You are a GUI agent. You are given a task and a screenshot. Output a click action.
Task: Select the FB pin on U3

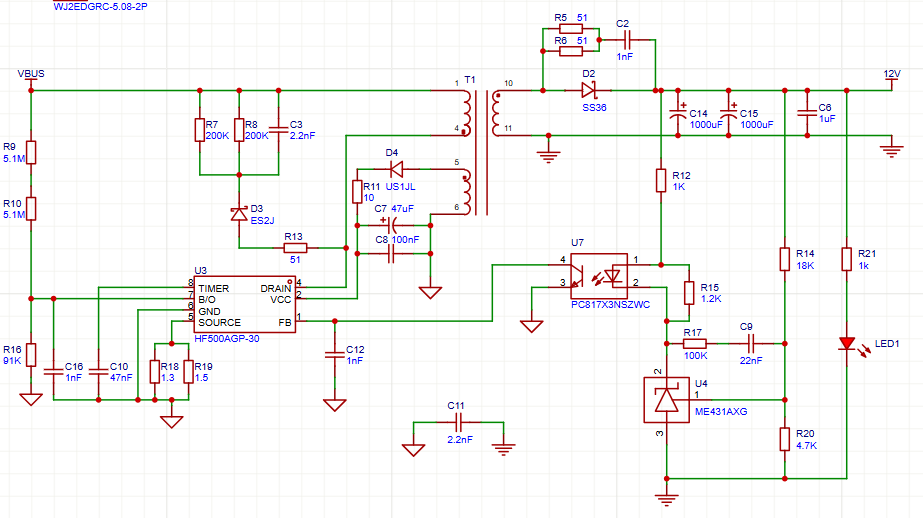[285, 322]
